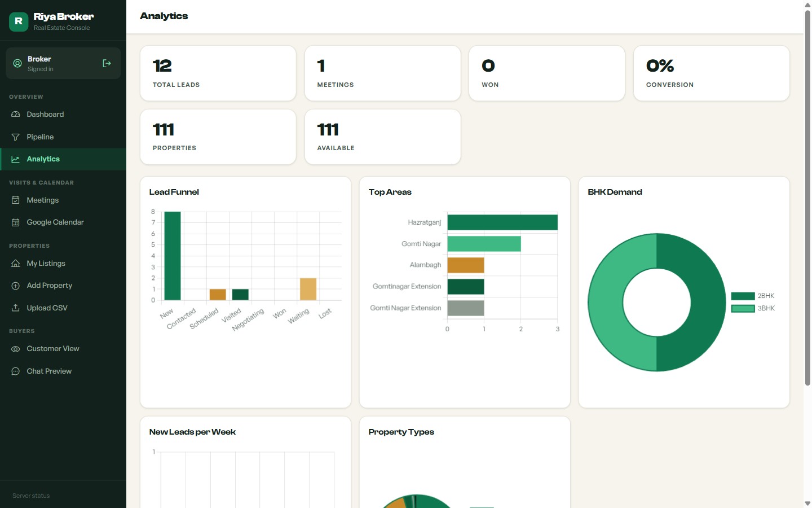Image resolution: width=812 pixels, height=508 pixels.
Task: Click the Gomti Nagar bar in Top Areas
Action: coord(484,244)
